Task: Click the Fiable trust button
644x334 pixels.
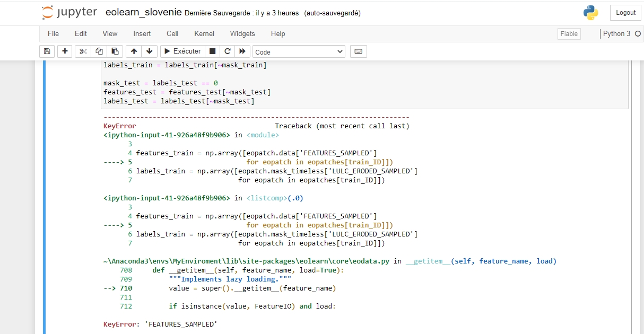Action: (x=569, y=33)
